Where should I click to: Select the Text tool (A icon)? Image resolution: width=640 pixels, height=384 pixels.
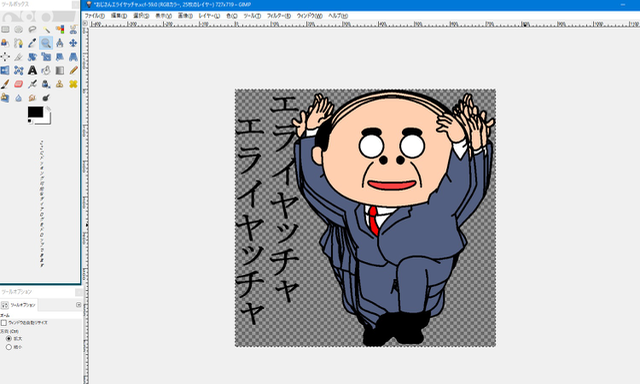(x=32, y=70)
